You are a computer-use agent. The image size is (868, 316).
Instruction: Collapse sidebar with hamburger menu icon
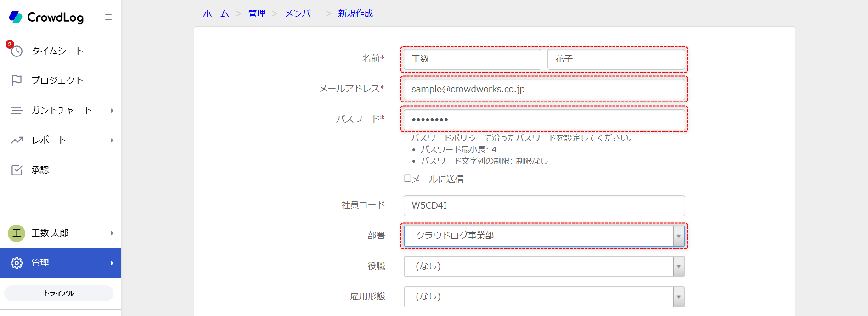tap(108, 17)
